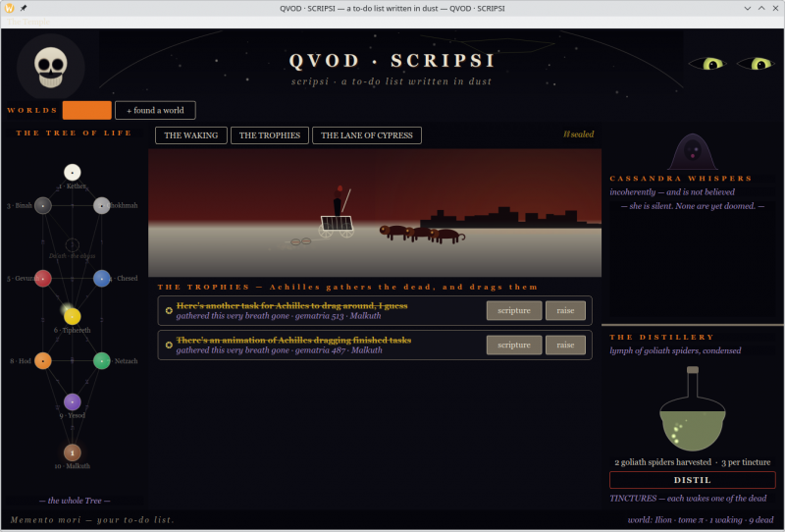Click the DISTIL button
This screenshot has height=532, width=785.
click(693, 480)
